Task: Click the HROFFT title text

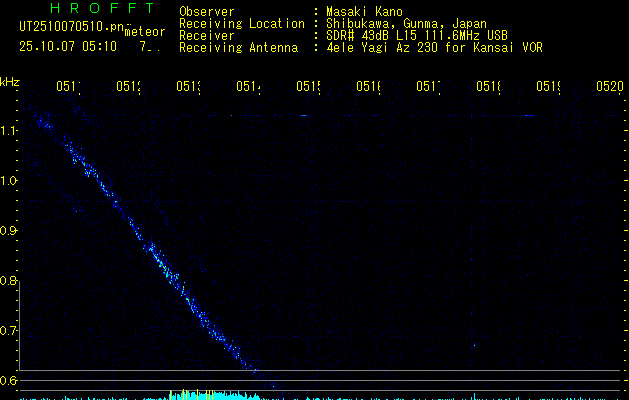Action: [x=101, y=10]
